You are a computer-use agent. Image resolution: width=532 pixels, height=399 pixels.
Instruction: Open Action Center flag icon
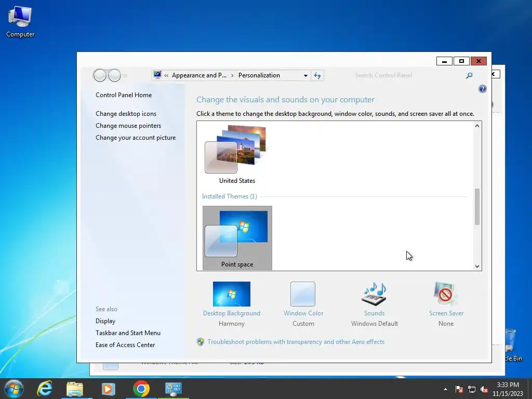459,389
